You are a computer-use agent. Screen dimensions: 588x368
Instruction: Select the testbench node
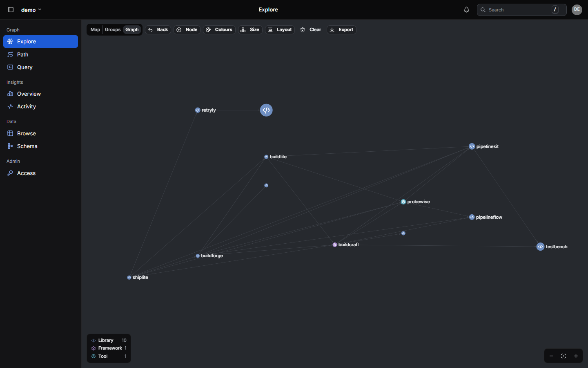pyautogui.click(x=540, y=247)
